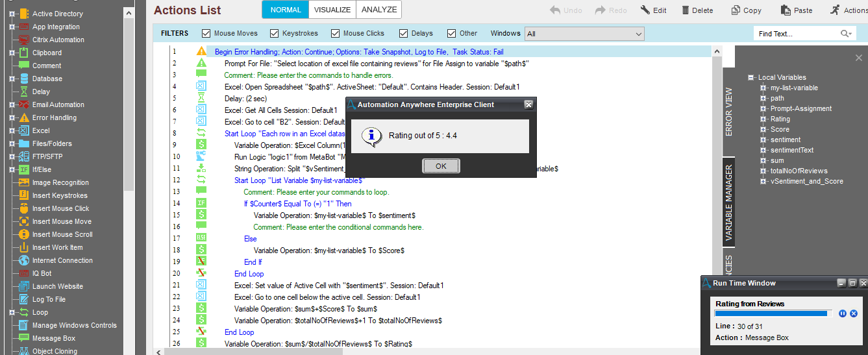Viewport: 868px width, 355px height.
Task: Expand the sentimentText variable node
Action: point(763,150)
